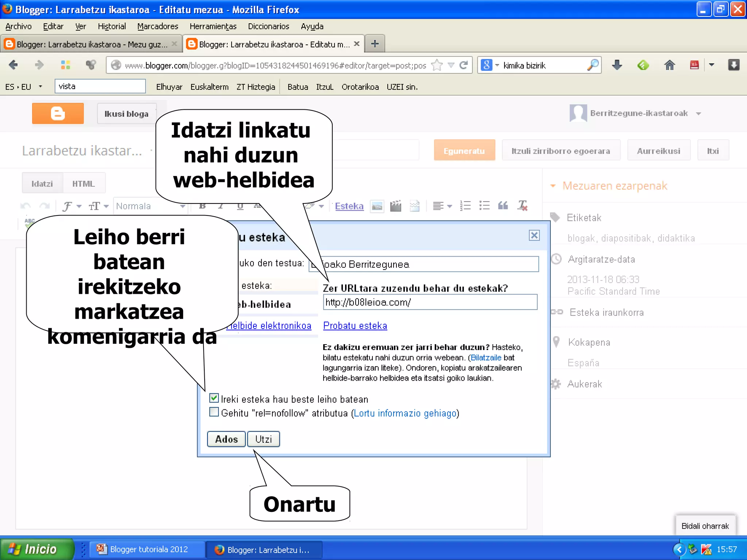Open the Normala paragraph style dropdown
This screenshot has width=747, height=560.
point(150,206)
